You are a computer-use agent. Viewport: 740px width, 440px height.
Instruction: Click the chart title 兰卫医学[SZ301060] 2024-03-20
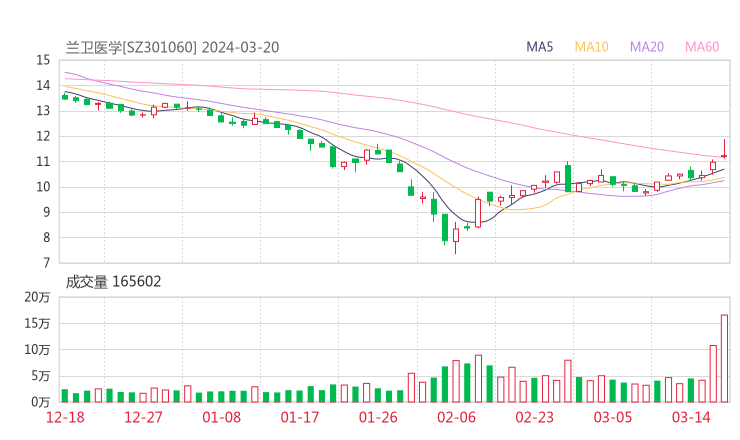172,47
